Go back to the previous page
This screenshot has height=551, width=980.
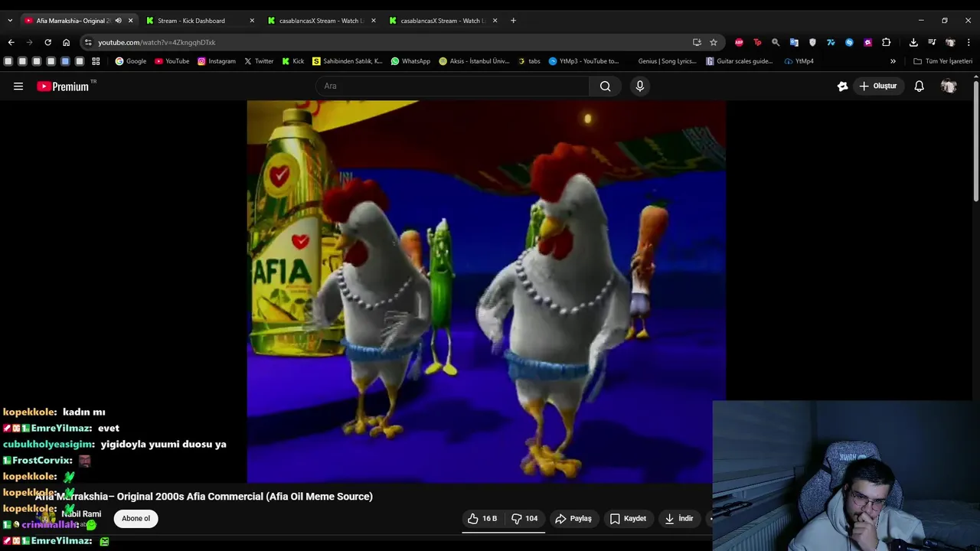point(11,42)
